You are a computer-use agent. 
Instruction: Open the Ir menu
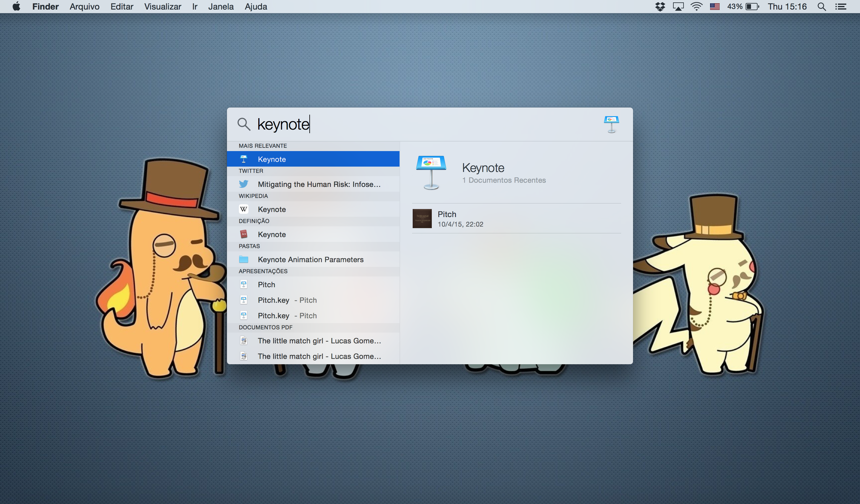click(194, 7)
